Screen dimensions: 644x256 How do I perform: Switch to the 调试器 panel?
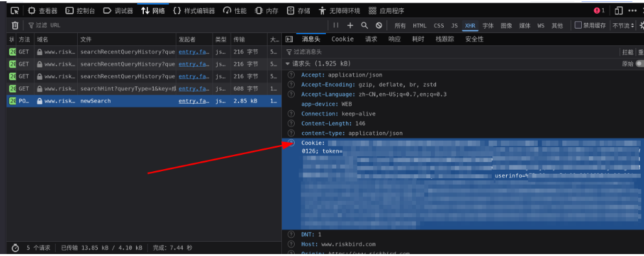click(x=118, y=10)
